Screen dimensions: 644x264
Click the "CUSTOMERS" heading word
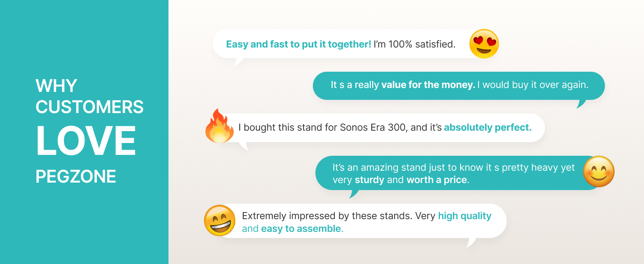pos(90,107)
